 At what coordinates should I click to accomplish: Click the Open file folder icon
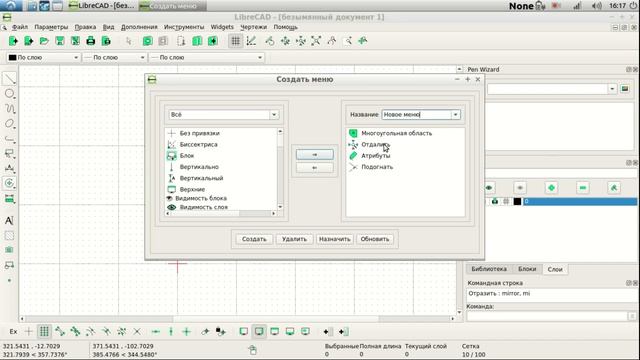click(x=44, y=41)
